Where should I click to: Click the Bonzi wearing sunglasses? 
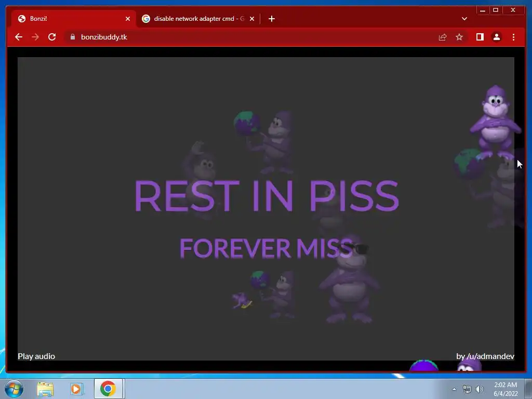point(349,278)
